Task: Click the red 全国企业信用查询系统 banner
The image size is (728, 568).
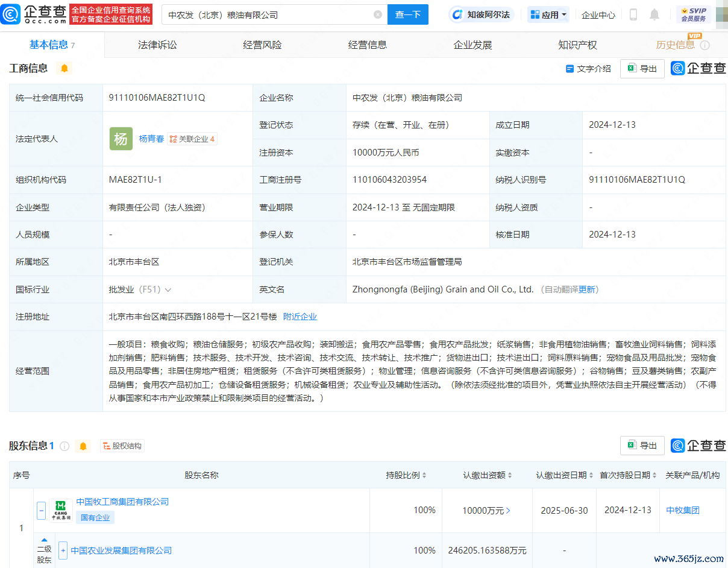Action: 111,14
